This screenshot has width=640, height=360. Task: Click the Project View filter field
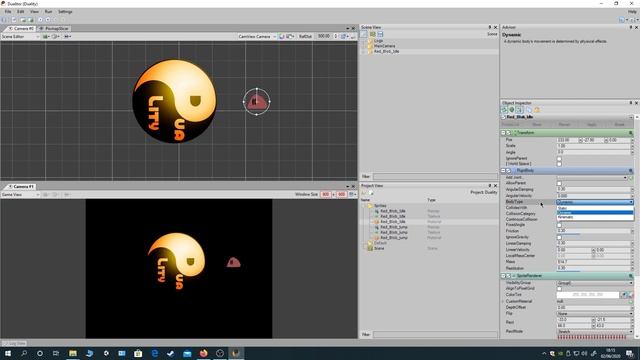click(435, 334)
